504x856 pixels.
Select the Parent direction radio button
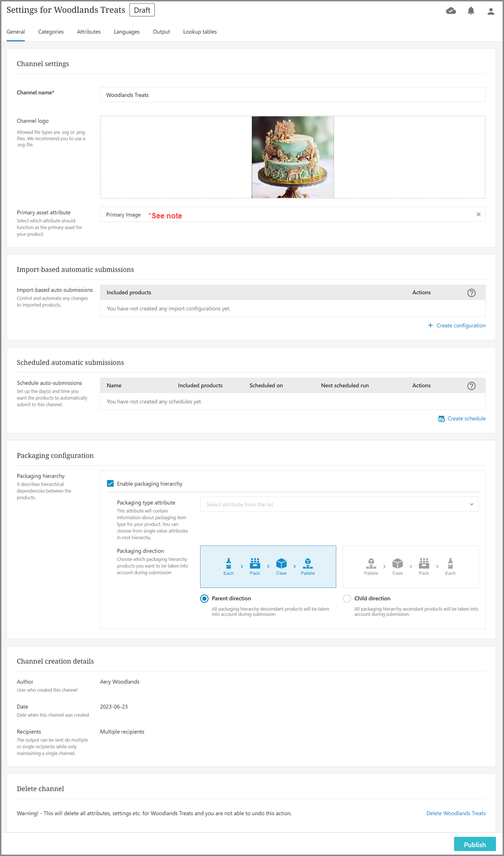[204, 598]
